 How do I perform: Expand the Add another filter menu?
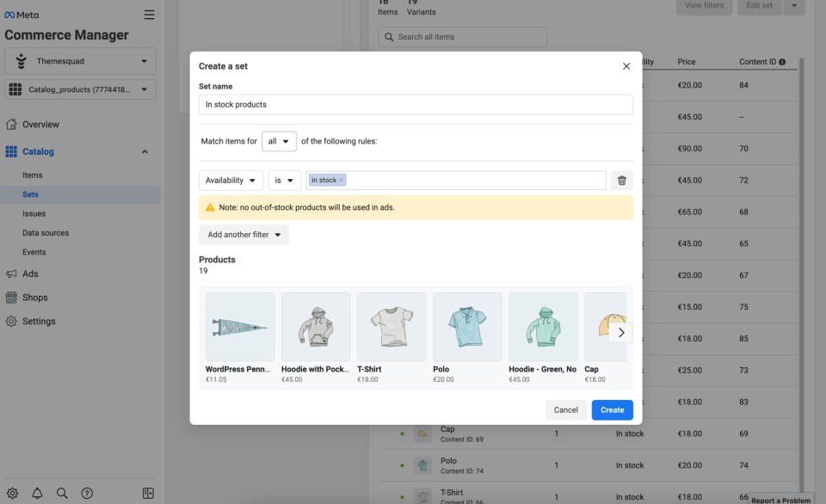click(243, 235)
